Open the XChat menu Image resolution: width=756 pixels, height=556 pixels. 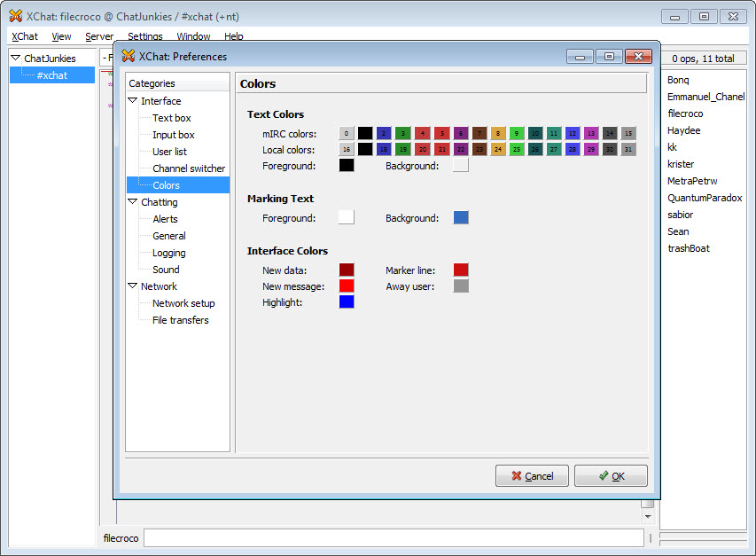(25, 36)
